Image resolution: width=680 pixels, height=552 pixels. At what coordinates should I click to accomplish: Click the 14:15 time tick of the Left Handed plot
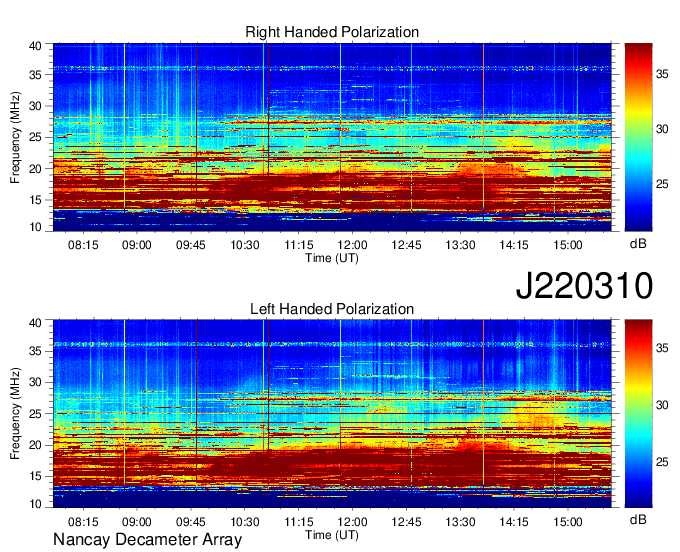pyautogui.click(x=514, y=522)
